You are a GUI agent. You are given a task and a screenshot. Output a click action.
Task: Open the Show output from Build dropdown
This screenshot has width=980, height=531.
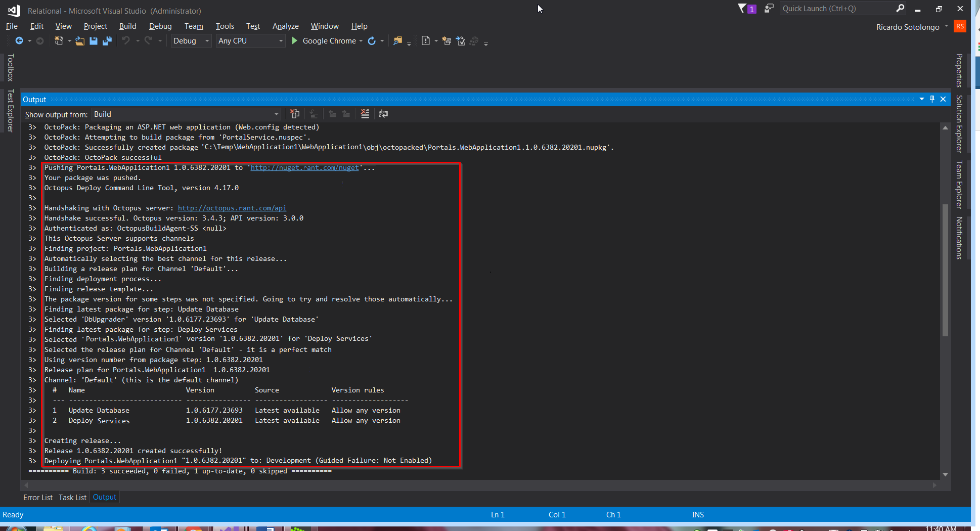pos(186,114)
